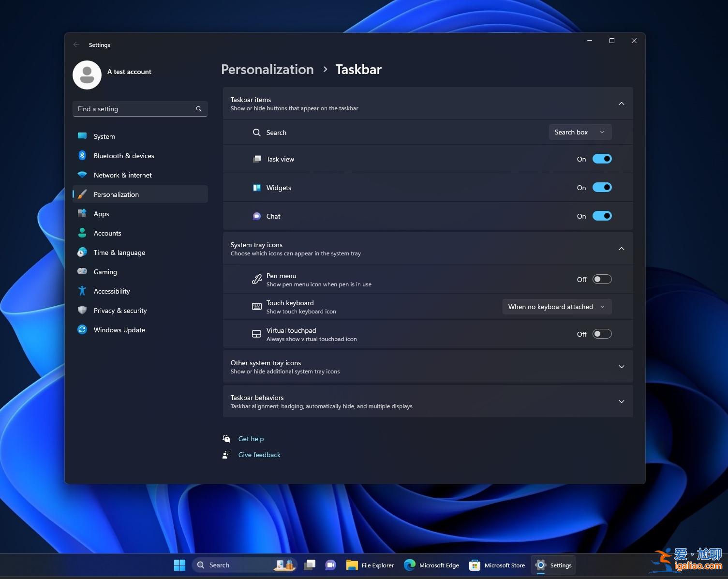The width and height of the screenshot is (728, 579).
Task: Select Accessibility in the sidebar
Action: point(112,291)
